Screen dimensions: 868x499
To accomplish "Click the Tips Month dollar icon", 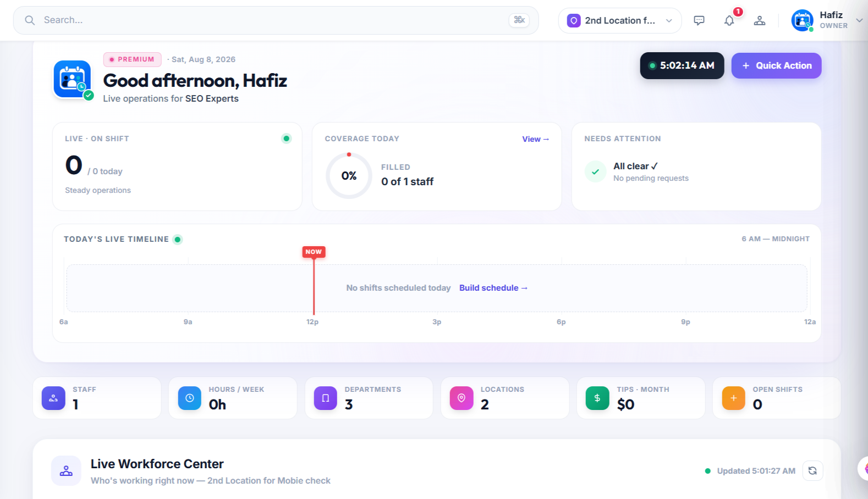I will pyautogui.click(x=597, y=398).
